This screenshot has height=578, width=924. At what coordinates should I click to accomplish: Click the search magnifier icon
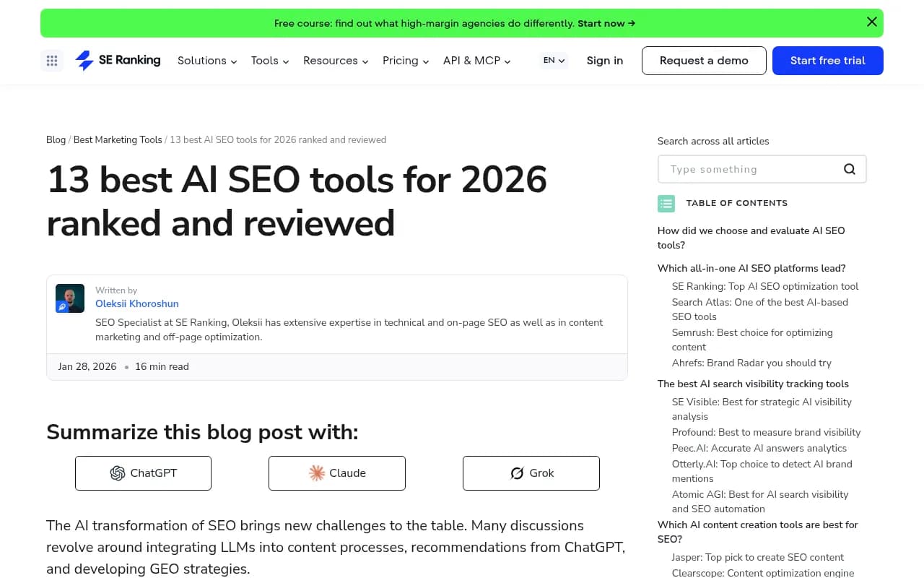[x=850, y=169]
